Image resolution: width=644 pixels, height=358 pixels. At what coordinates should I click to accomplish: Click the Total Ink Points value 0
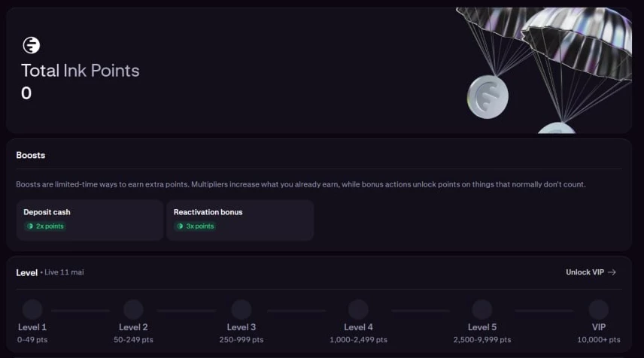26,93
